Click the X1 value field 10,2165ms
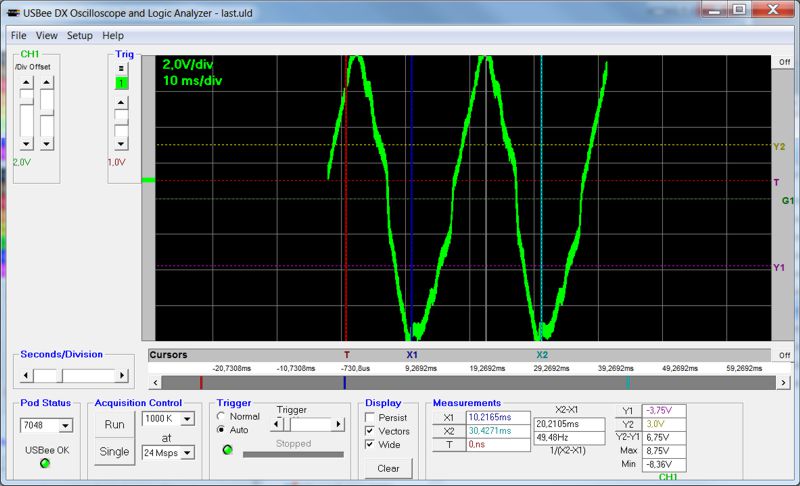Image resolution: width=800 pixels, height=486 pixels. point(498,417)
